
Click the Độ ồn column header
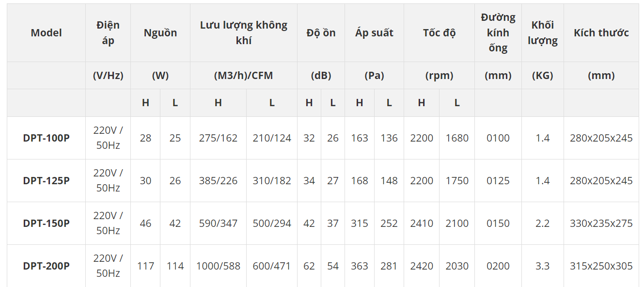[321, 33]
